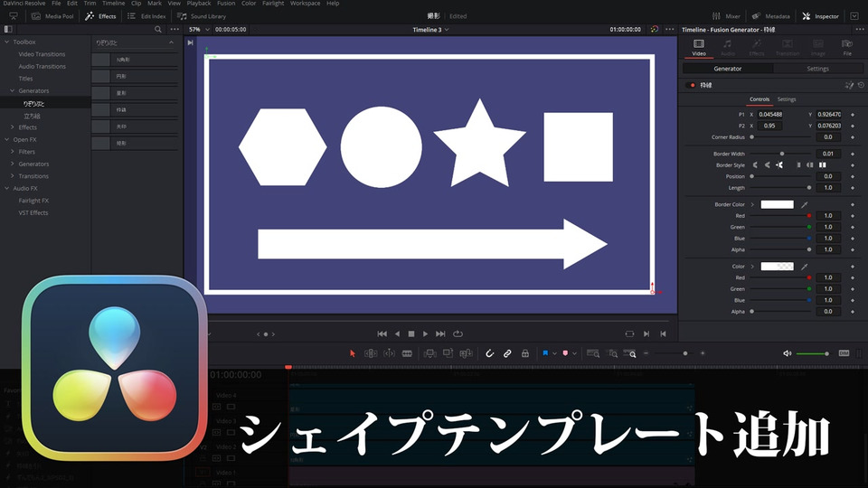Click the Full Extent Zoom icon
Screen dimensions: 868x488
click(593, 353)
